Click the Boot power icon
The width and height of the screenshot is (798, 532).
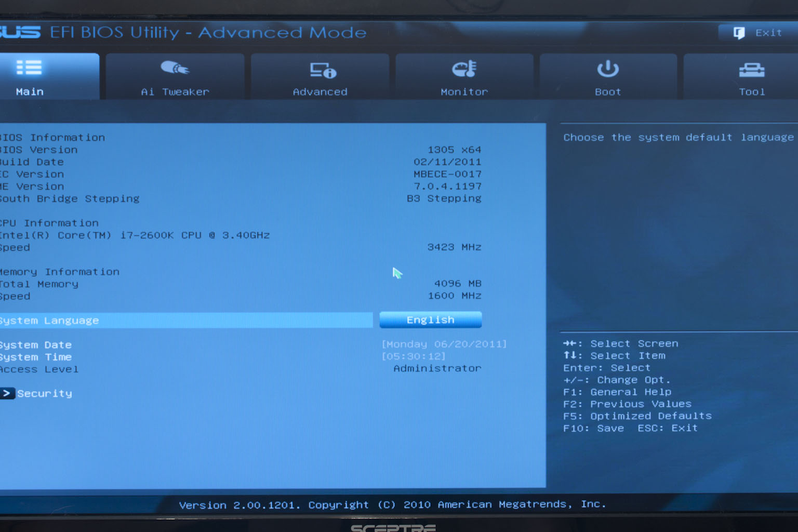608,69
